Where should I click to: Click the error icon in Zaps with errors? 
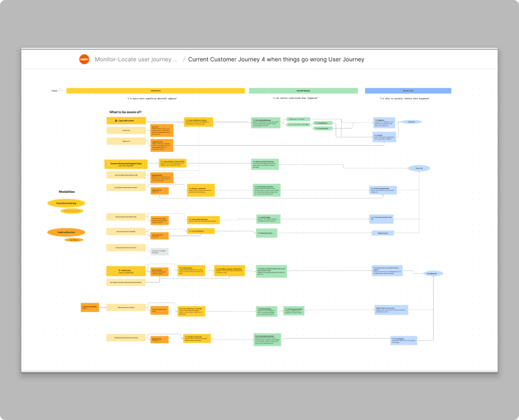click(116, 121)
